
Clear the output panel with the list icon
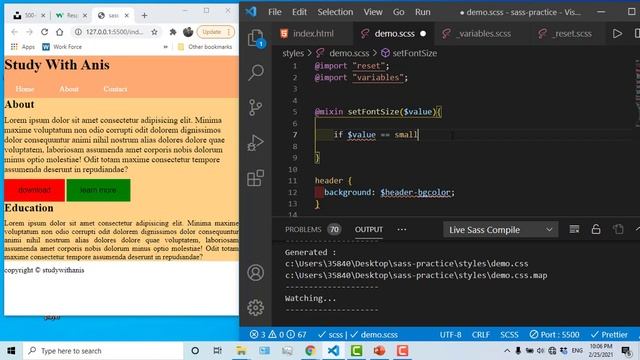tap(574, 229)
